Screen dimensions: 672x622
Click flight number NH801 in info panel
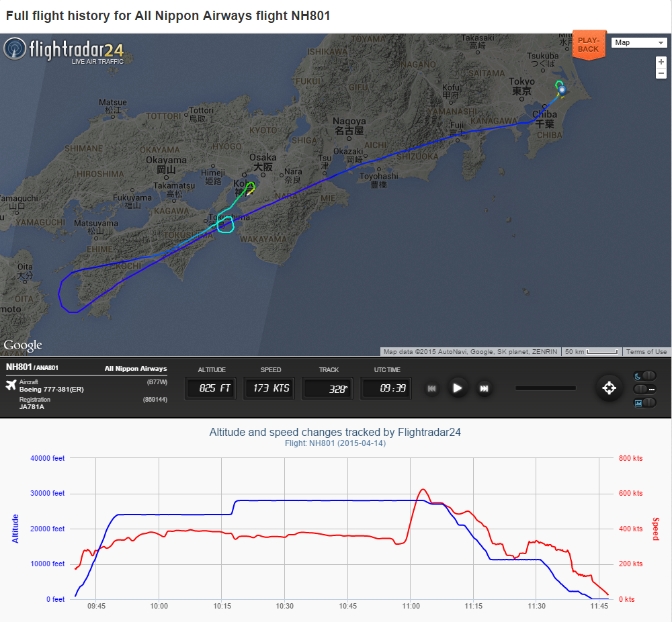click(19, 367)
